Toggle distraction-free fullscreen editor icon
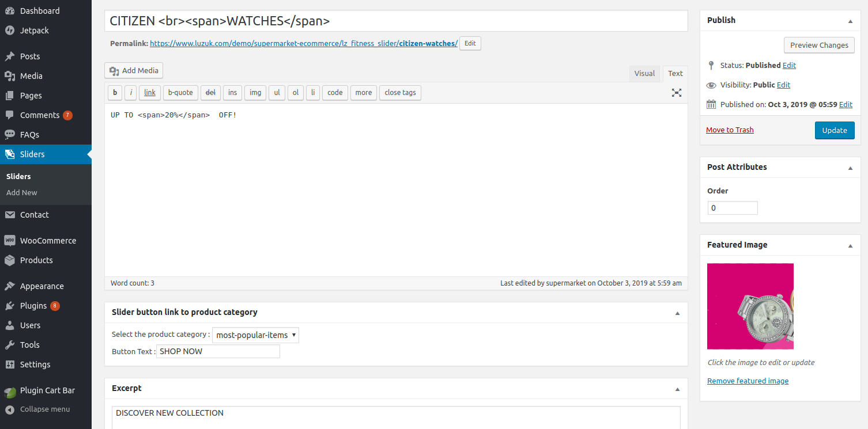This screenshot has width=868, height=429. (x=677, y=93)
